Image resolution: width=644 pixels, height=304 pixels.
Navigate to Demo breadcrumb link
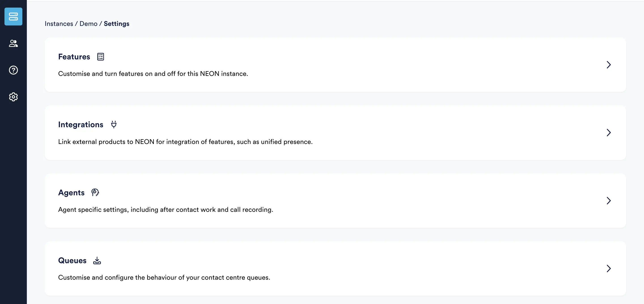(x=88, y=24)
